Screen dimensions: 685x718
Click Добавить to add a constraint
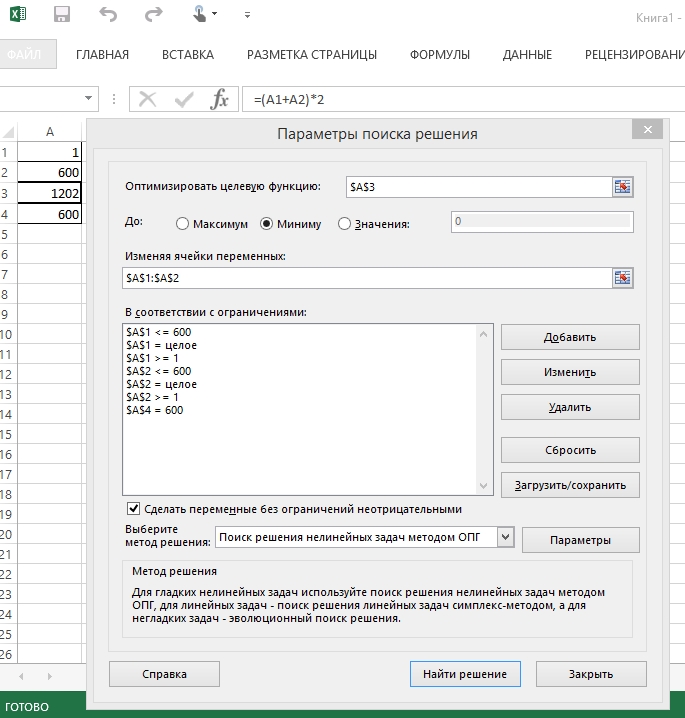pyautogui.click(x=570, y=337)
